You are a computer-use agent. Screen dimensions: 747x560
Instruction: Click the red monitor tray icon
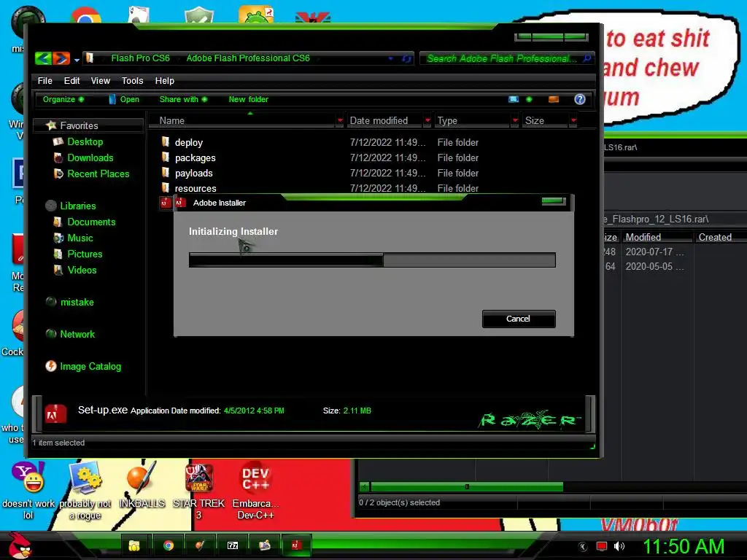[x=602, y=546]
